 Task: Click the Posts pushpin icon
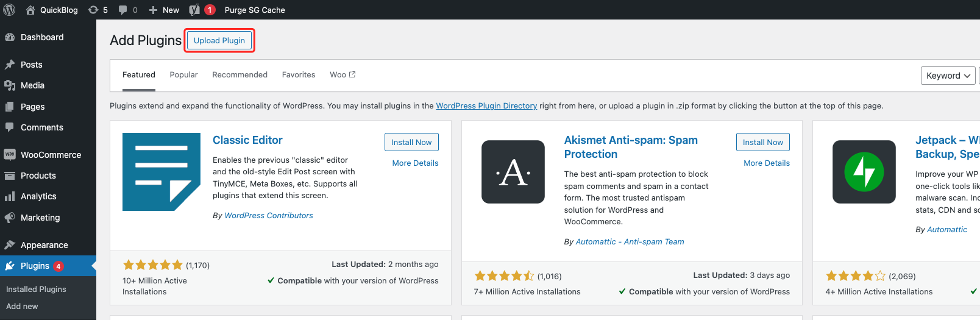pos(10,65)
